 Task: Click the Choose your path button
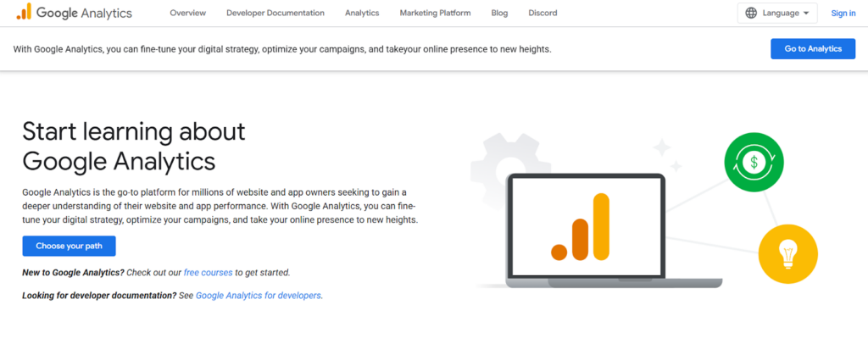click(70, 246)
